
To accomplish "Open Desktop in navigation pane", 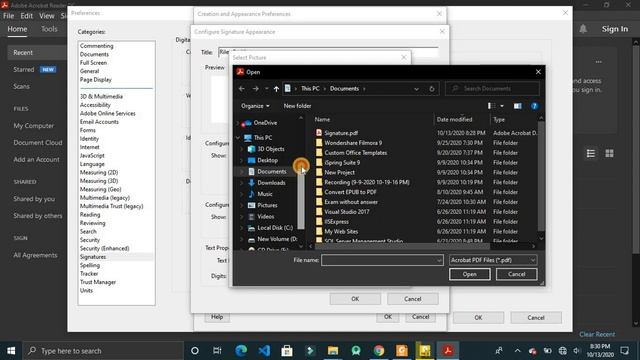I will (267, 160).
